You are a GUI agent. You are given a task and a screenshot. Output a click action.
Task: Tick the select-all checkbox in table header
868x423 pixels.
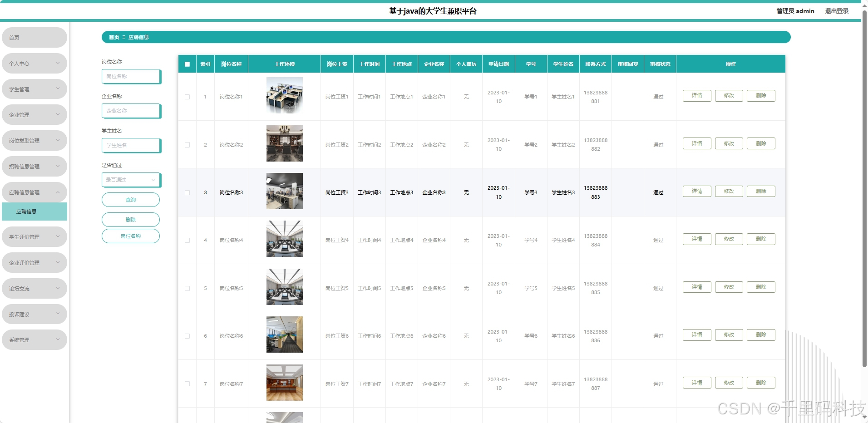187,64
